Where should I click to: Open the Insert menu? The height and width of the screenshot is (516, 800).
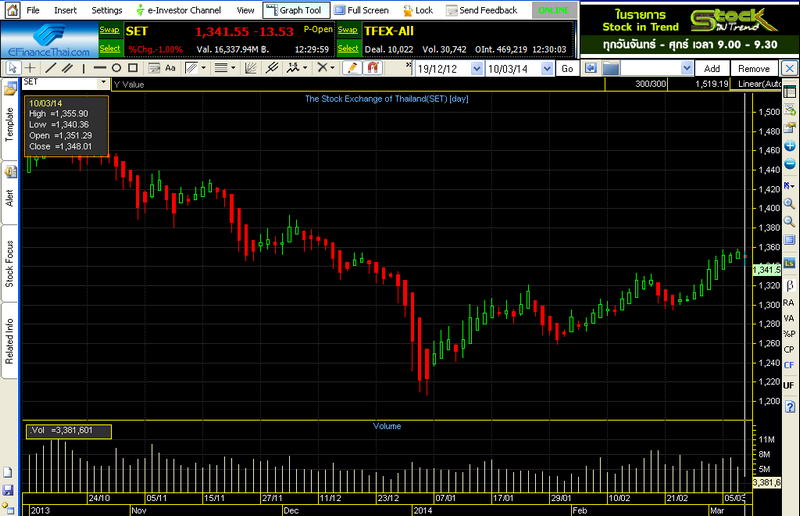pos(65,10)
